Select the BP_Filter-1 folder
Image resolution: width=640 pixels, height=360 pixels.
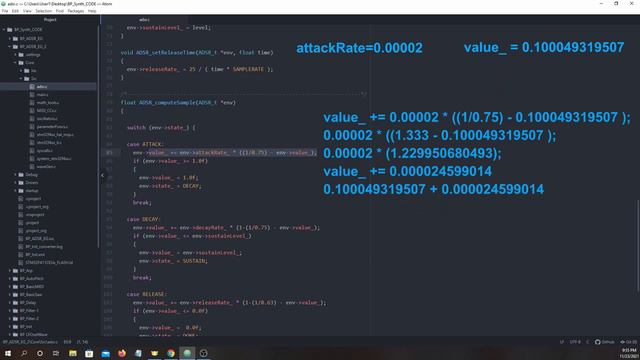pyautogui.click(x=29, y=311)
